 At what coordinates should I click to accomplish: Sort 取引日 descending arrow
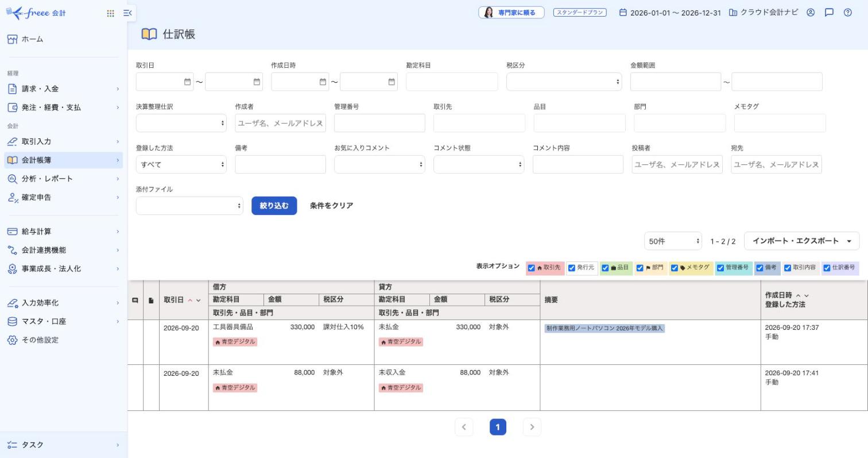point(199,300)
